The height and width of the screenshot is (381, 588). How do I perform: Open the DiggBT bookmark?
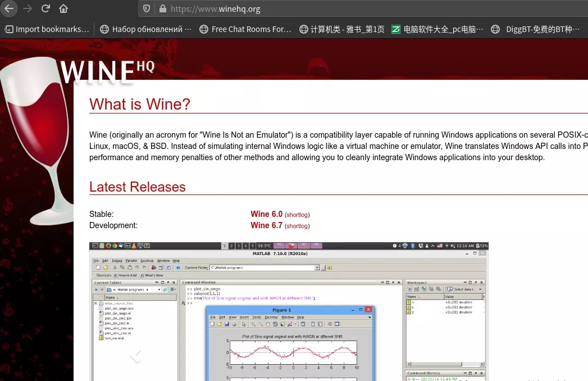pyautogui.click(x=535, y=29)
